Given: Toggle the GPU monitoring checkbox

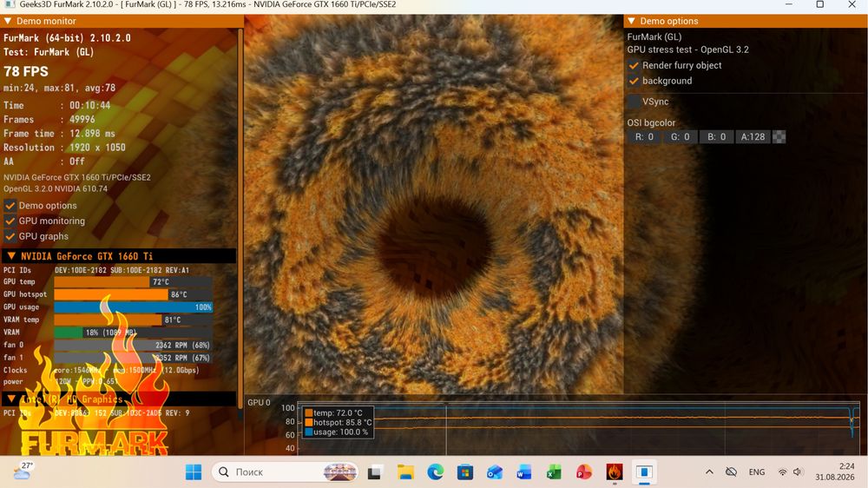Looking at the screenshot, I should [x=10, y=221].
